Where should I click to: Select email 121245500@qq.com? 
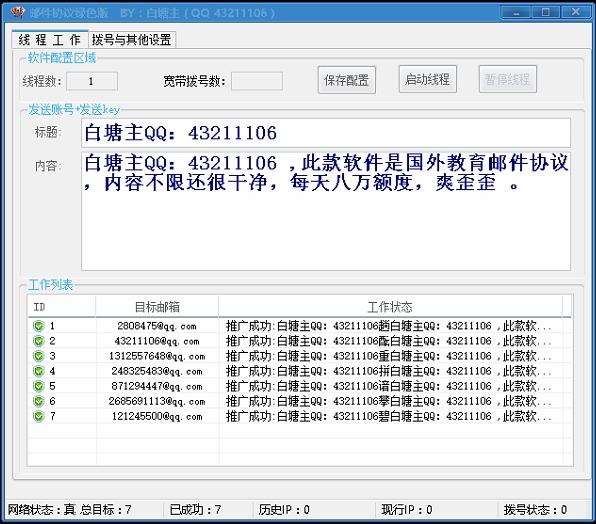(157, 416)
